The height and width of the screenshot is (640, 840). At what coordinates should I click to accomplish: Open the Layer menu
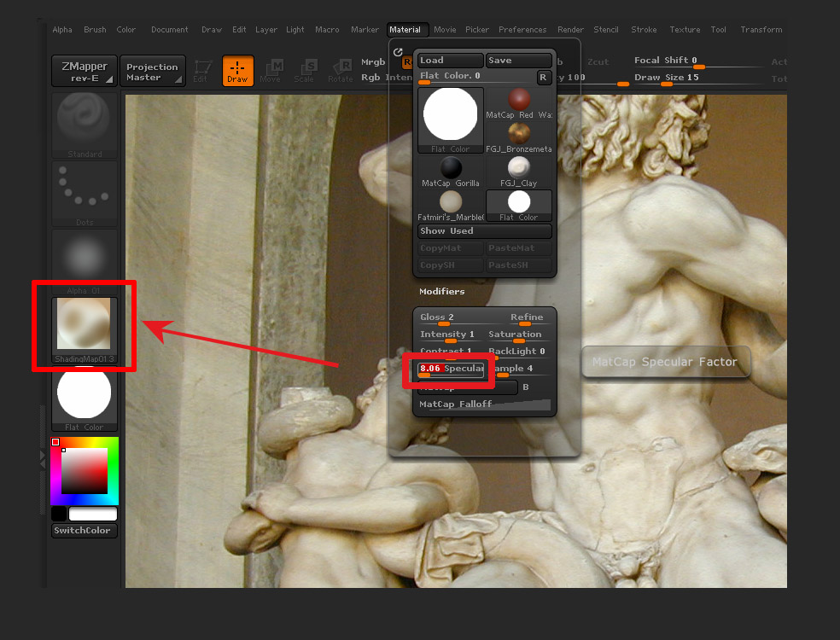[266, 30]
